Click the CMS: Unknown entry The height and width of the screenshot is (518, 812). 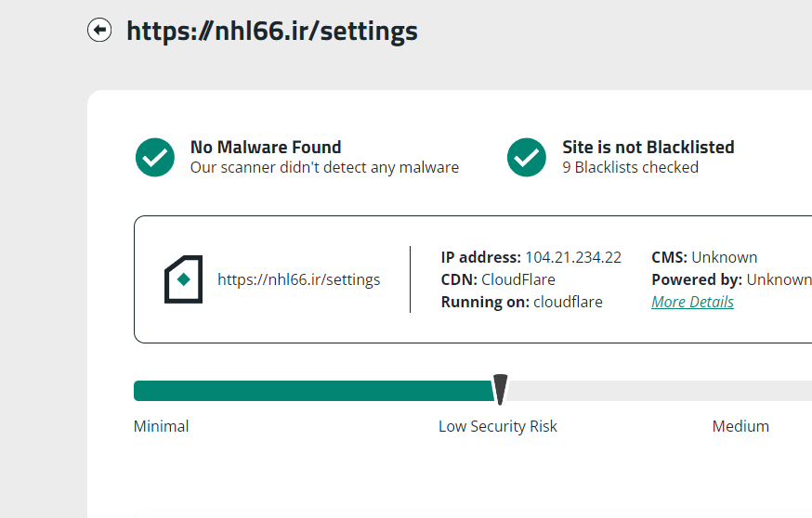(x=704, y=257)
